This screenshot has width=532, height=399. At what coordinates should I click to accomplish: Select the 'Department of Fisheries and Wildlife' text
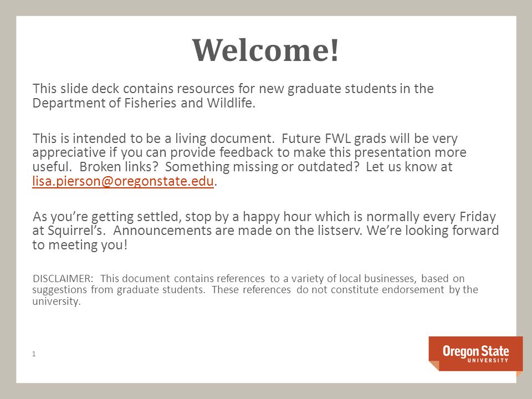143,103
